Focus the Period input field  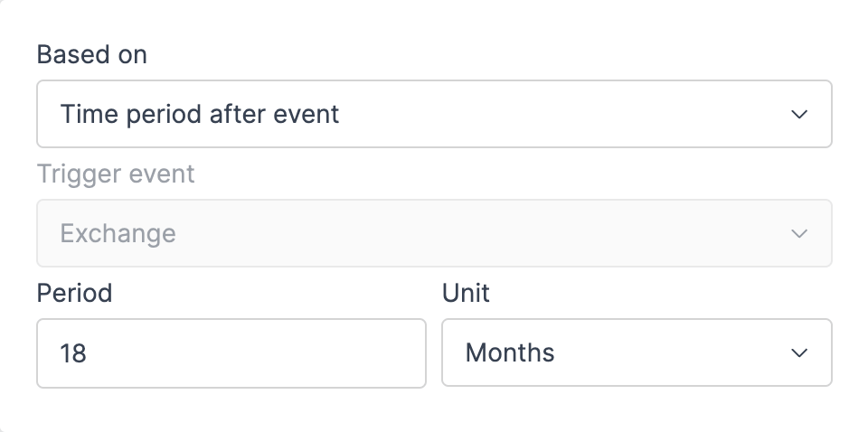231,352
